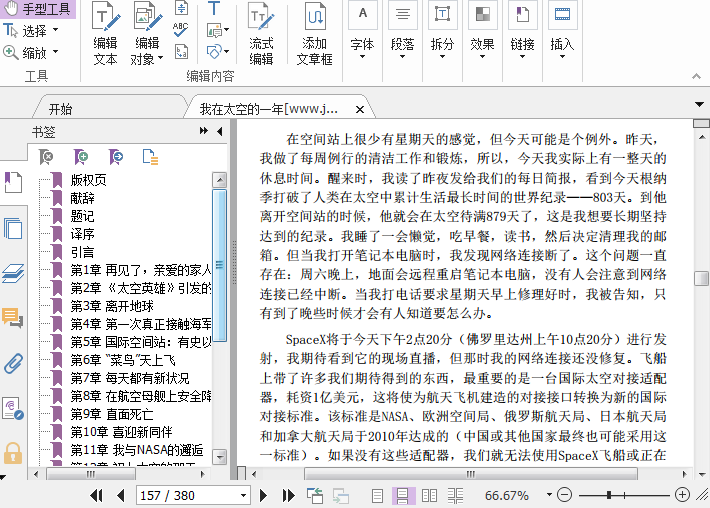Open the Attachments paperclip panel
Viewport: 710px width, 508px height.
[x=13, y=362]
